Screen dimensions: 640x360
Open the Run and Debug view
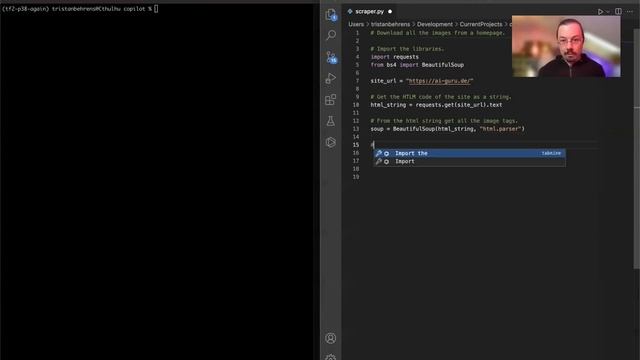click(x=331, y=78)
